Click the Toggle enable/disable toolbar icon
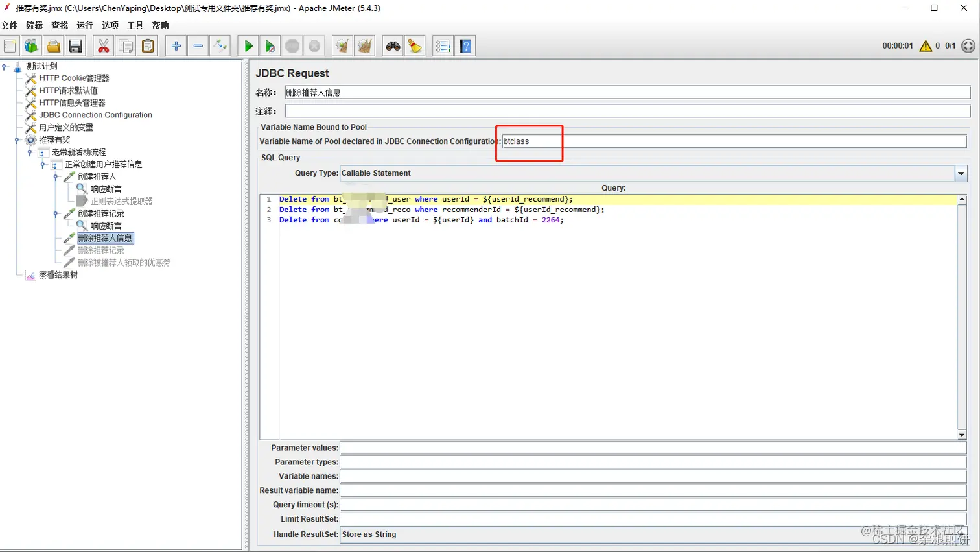Viewport: 980px width, 552px height. tap(220, 46)
